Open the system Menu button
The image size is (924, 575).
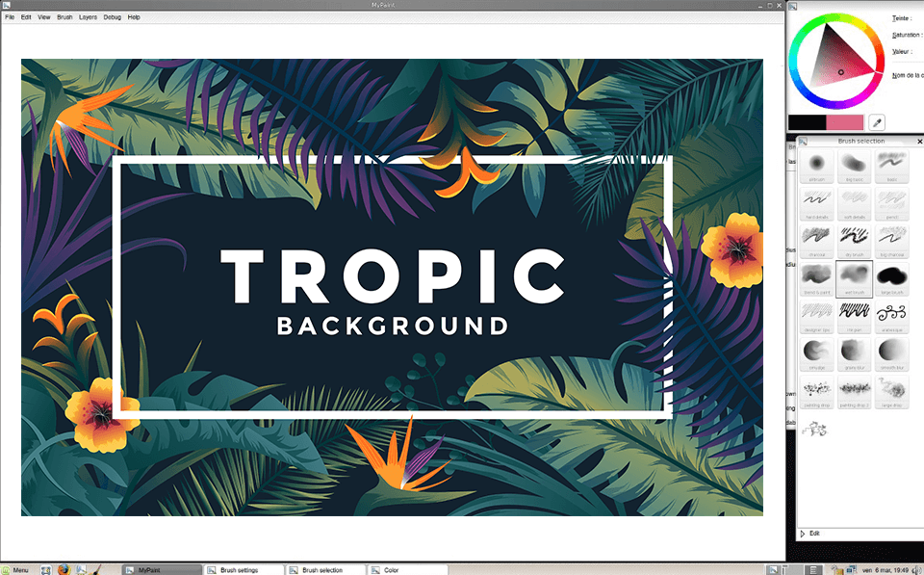(x=15, y=569)
